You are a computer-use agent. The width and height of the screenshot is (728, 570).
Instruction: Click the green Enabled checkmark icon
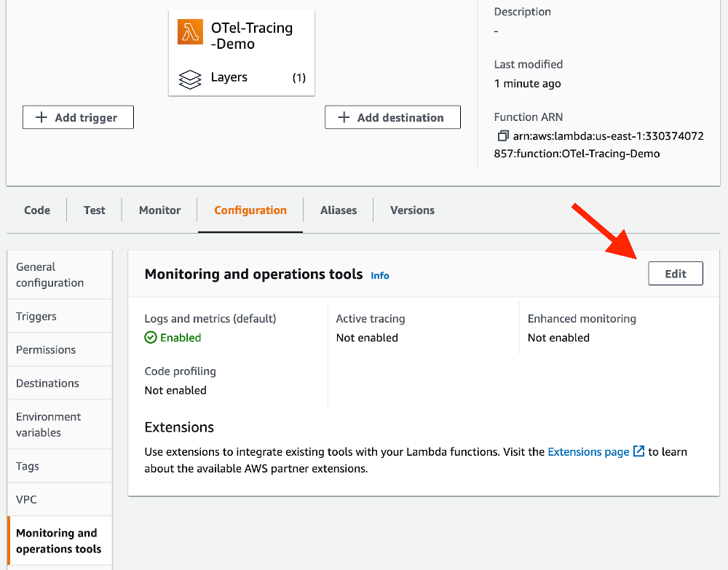pyautogui.click(x=151, y=338)
